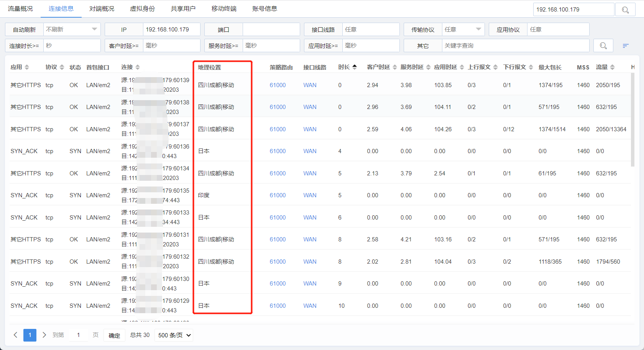Screen dimensions: 644x350
Task: Click the MSS column header
Action: [x=583, y=67]
